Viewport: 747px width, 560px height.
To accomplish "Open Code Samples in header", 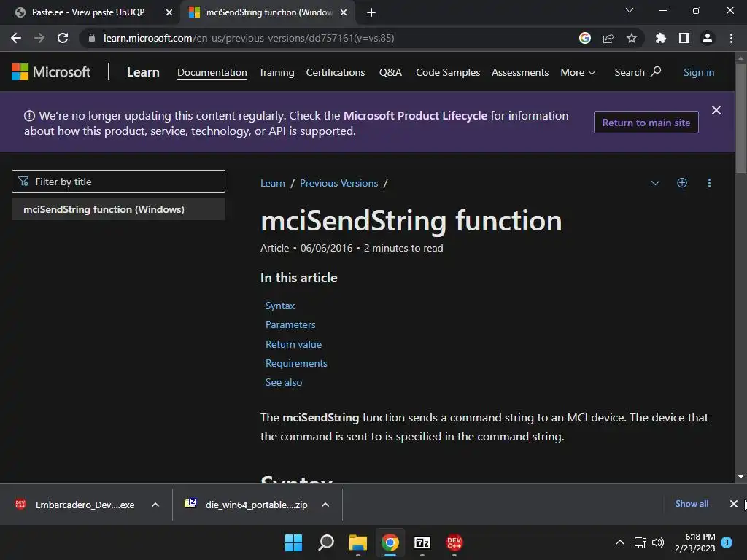I will point(448,72).
